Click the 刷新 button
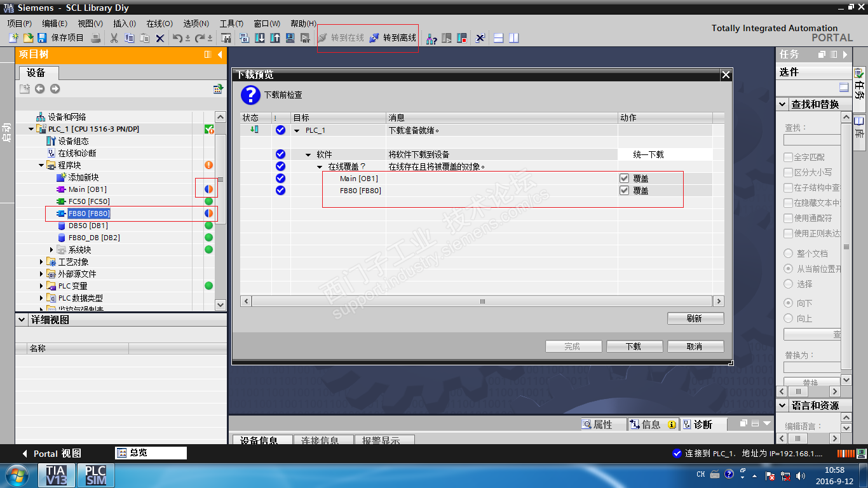Image resolution: width=868 pixels, height=488 pixels. pos(695,318)
